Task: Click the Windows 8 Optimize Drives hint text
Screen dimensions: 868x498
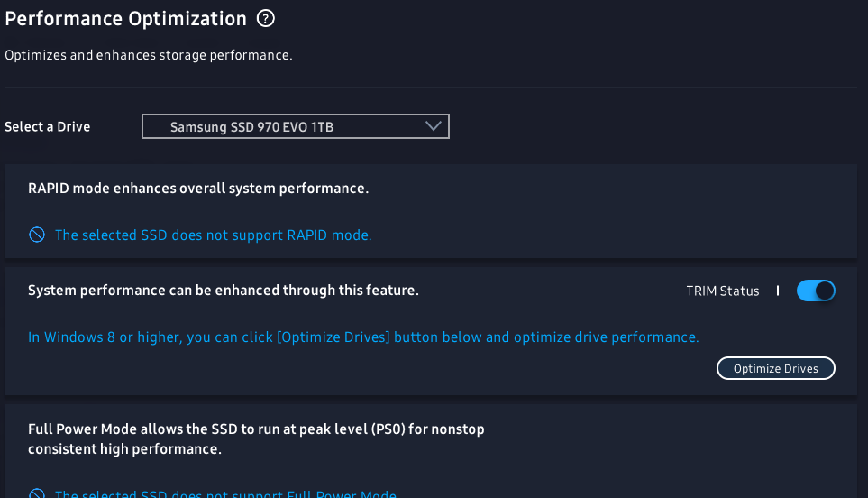Action: click(364, 337)
